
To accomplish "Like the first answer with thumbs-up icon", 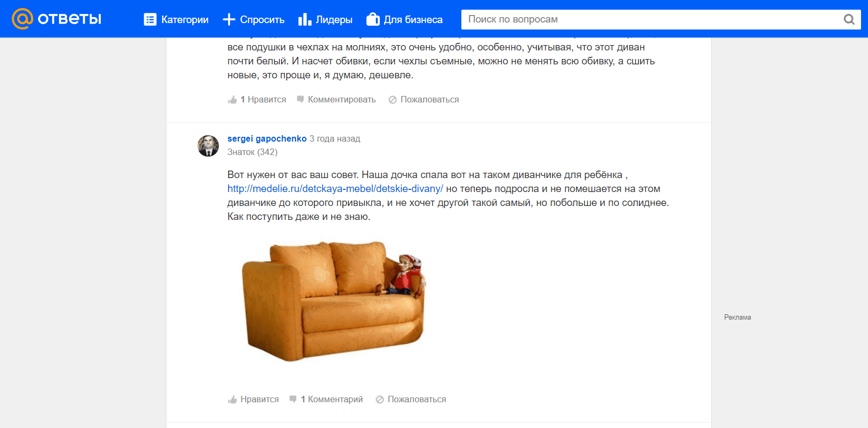I will pyautogui.click(x=232, y=100).
